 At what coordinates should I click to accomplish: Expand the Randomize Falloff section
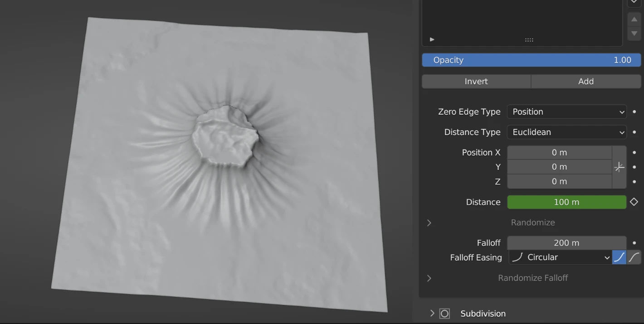click(429, 278)
